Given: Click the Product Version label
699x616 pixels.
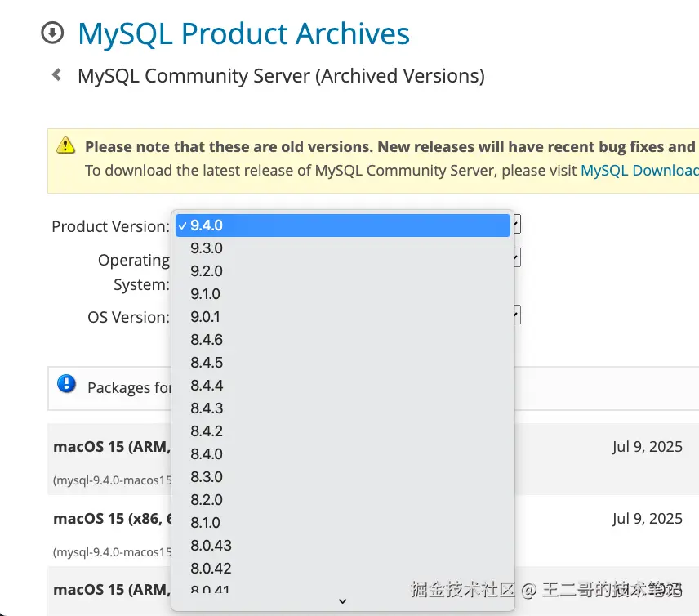Looking at the screenshot, I should coord(110,226).
